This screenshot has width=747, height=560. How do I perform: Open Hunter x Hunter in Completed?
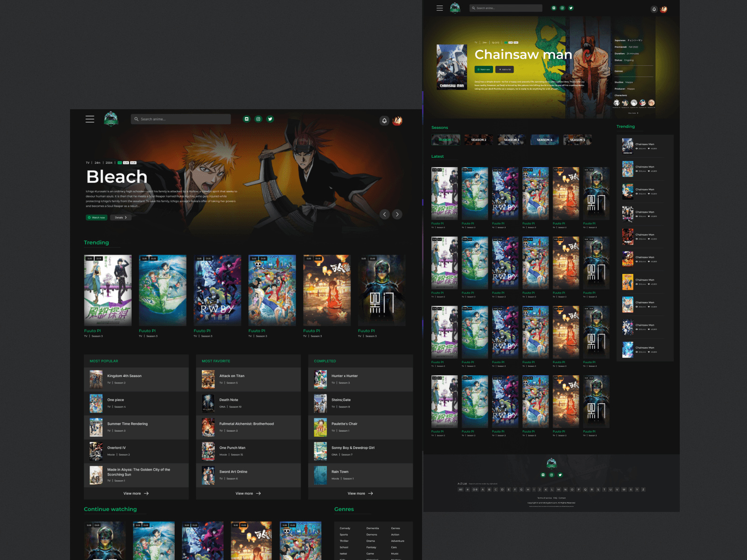(x=360, y=379)
